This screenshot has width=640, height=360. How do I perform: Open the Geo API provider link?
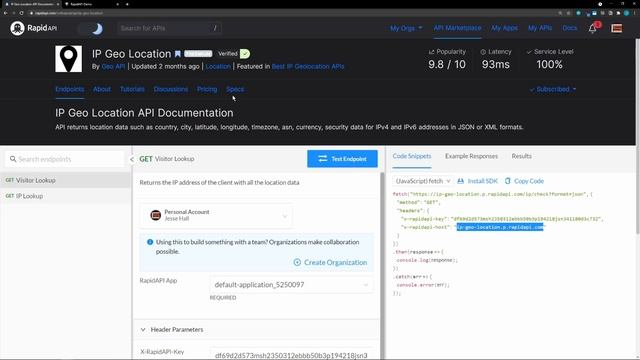coord(113,67)
